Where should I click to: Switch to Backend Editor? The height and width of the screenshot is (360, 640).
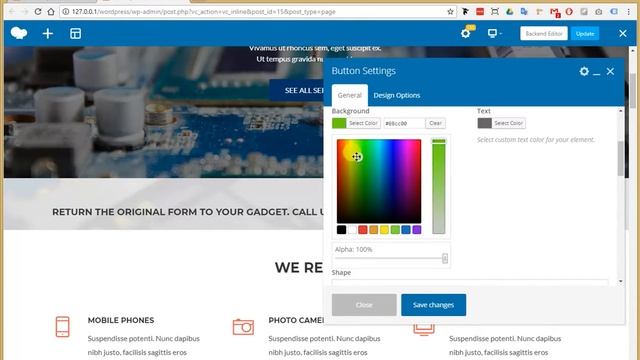[544, 33]
